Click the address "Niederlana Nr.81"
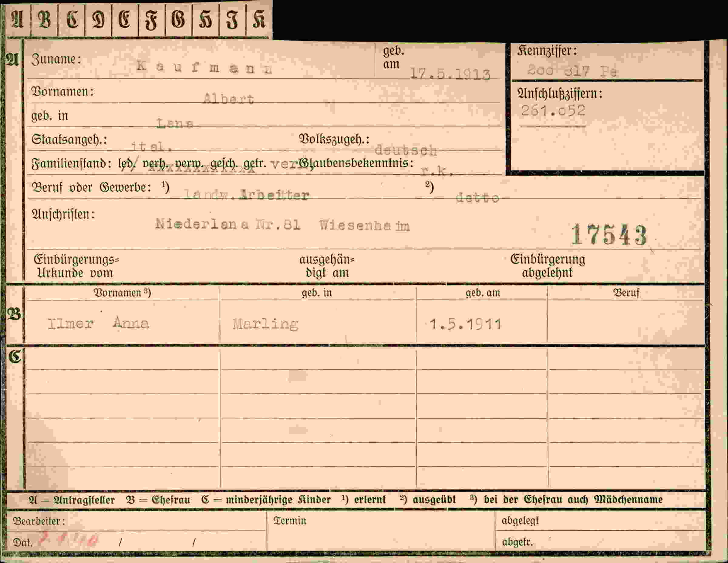Image resolution: width=728 pixels, height=563 pixels. click(228, 225)
